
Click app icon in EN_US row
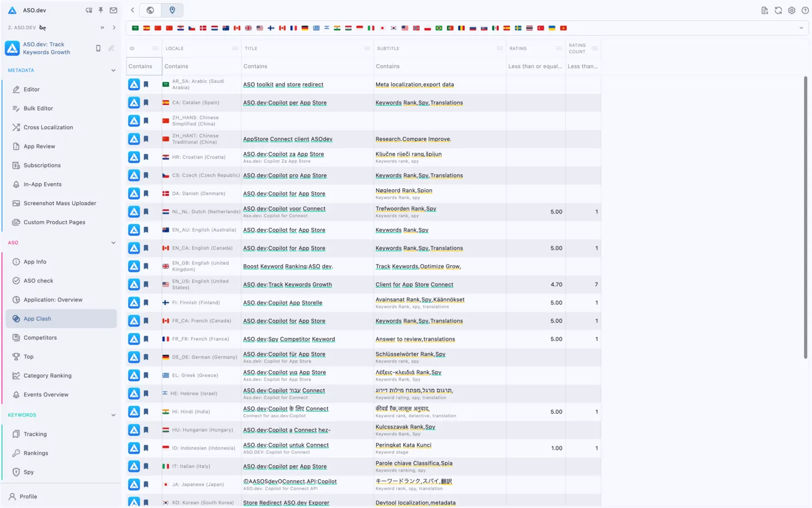[x=134, y=285]
